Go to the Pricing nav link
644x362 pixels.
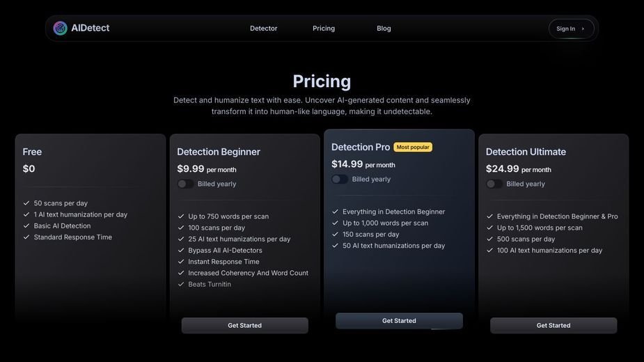point(324,29)
